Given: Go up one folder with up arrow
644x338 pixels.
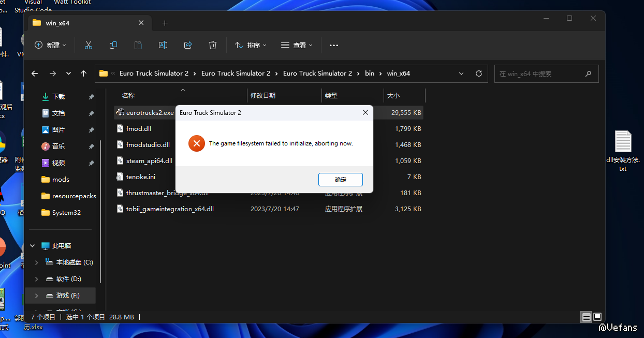Looking at the screenshot, I should point(83,74).
